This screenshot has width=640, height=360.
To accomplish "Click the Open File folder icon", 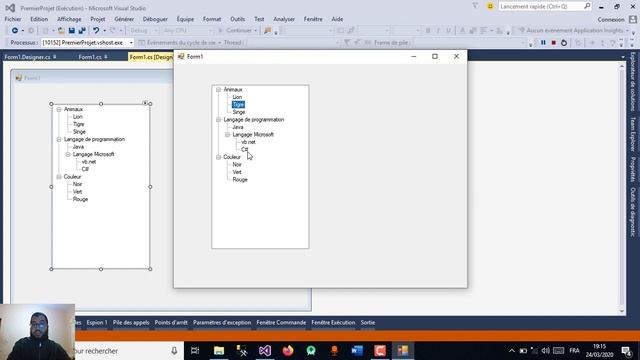I will click(x=61, y=31).
